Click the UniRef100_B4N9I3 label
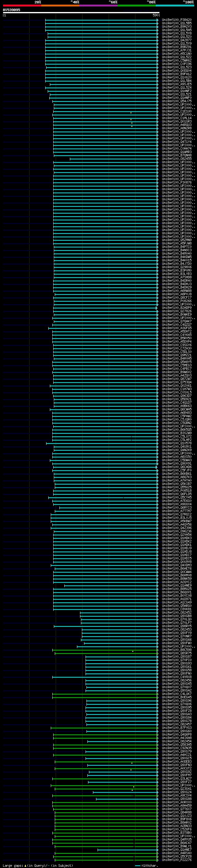This screenshot has width=197, height=868. [176, 250]
